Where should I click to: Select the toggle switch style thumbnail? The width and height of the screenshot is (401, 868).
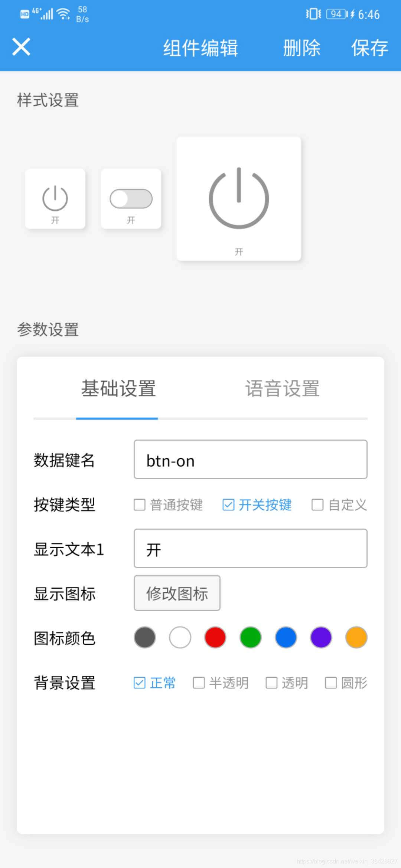131,199
